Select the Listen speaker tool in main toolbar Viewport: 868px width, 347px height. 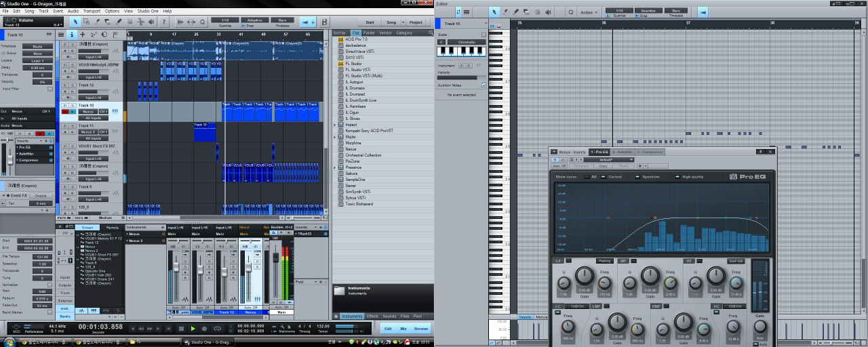(x=151, y=22)
